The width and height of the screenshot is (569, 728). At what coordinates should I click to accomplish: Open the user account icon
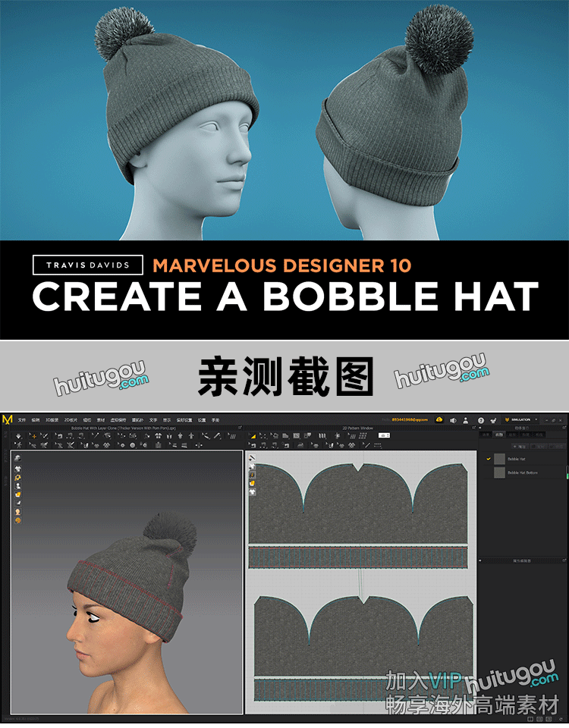(x=466, y=419)
